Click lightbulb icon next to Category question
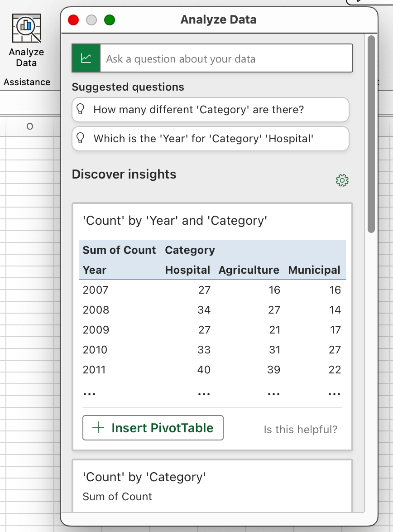Screen dimensions: 393x532 (x=80, y=109)
